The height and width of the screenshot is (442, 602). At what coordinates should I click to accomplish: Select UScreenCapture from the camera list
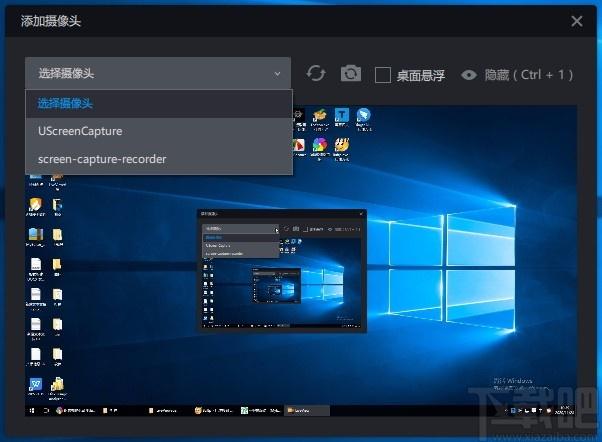[x=159, y=131]
